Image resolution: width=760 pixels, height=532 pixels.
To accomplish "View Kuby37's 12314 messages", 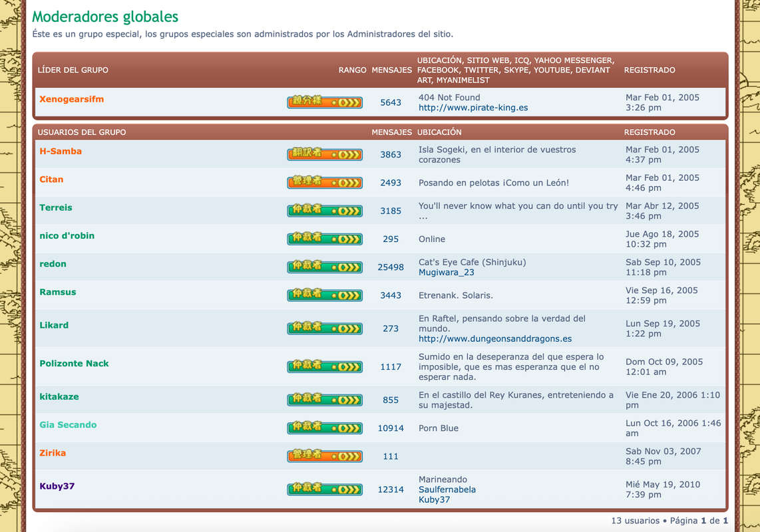I will [391, 489].
